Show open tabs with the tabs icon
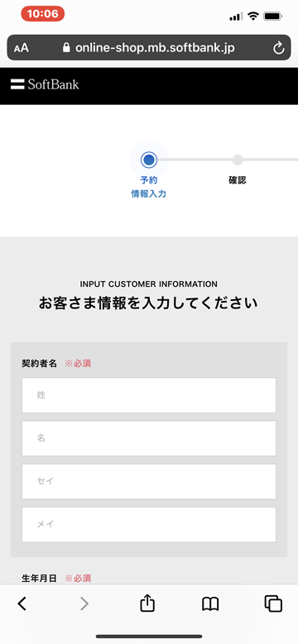298x644 pixels. pyautogui.click(x=273, y=603)
